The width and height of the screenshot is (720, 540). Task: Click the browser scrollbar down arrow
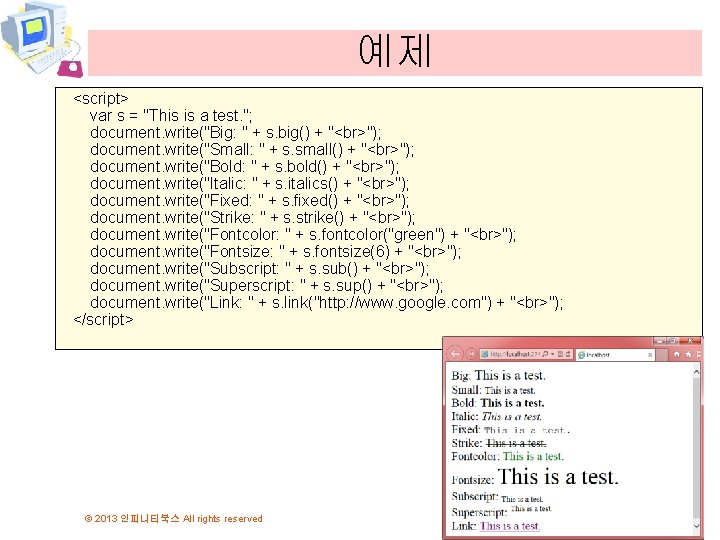[x=697, y=526]
